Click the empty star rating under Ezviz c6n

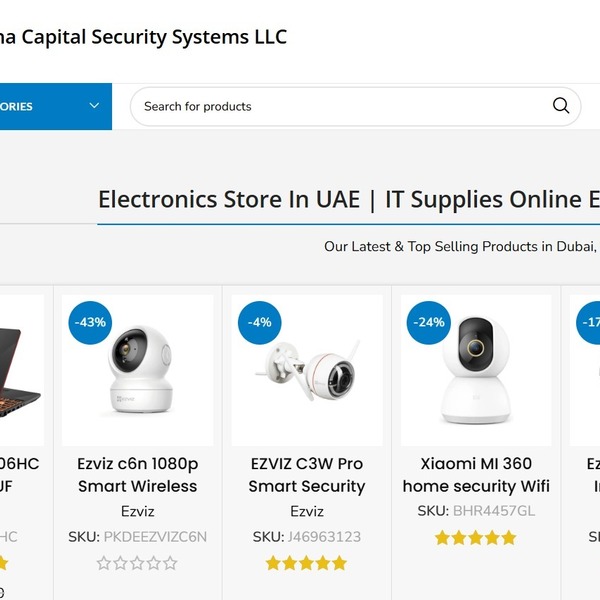pyautogui.click(x=137, y=563)
